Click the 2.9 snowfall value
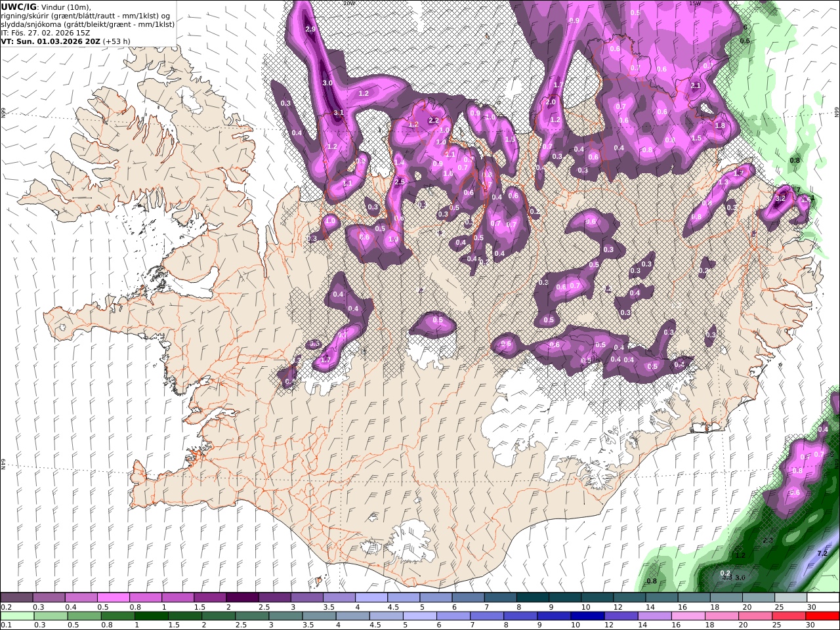This screenshot has height=630, width=840. pyautogui.click(x=311, y=30)
